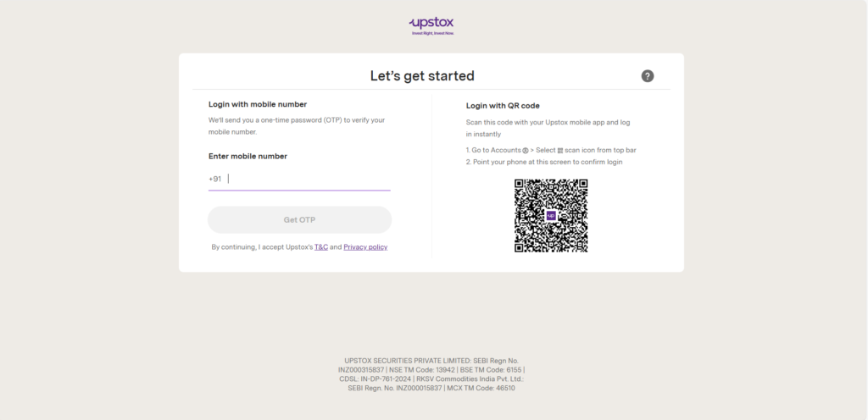This screenshot has height=420, width=868.
Task: Open the T&C link
Action: tap(321, 247)
